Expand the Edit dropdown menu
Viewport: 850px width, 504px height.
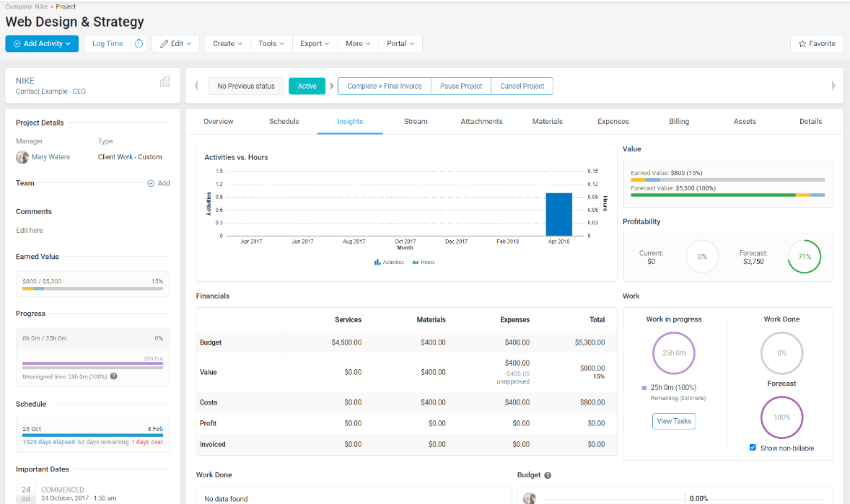pyautogui.click(x=175, y=44)
